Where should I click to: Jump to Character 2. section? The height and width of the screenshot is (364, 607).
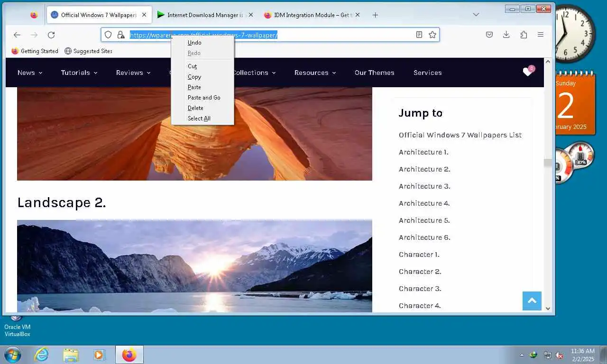click(x=420, y=272)
